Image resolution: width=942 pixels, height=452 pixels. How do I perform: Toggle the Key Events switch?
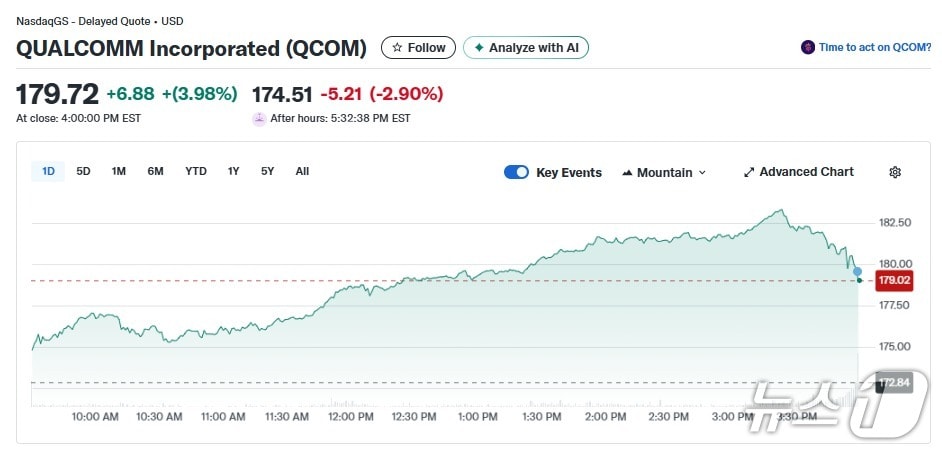coord(516,172)
